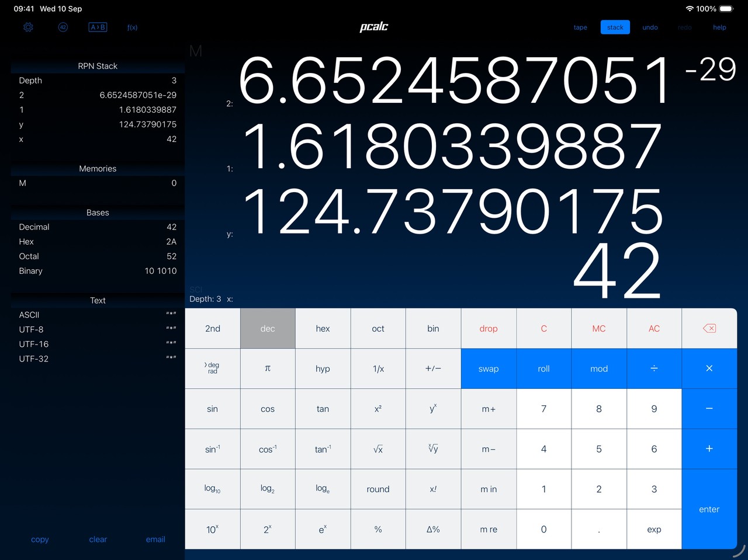This screenshot has height=560, width=748.
Task: Show the tape view
Action: click(x=580, y=27)
